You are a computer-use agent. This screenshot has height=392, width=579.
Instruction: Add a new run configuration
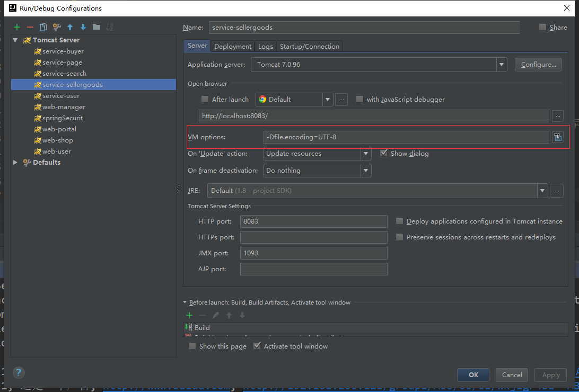[x=17, y=27]
